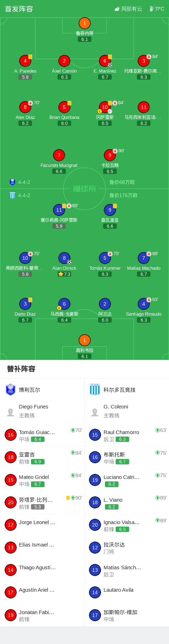
Task: Tap Santiago Rinaudo player name
Action: 144,314
